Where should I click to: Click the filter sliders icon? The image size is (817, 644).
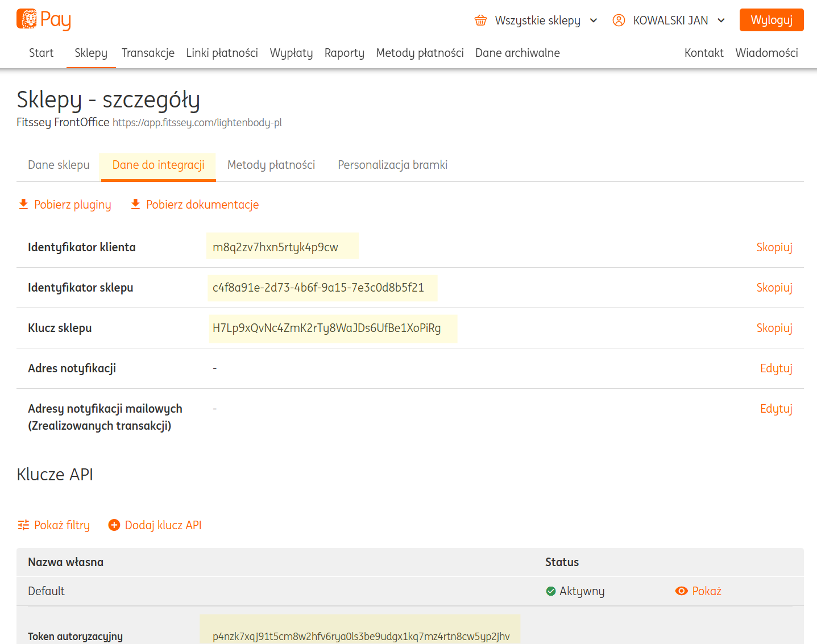pyautogui.click(x=23, y=525)
